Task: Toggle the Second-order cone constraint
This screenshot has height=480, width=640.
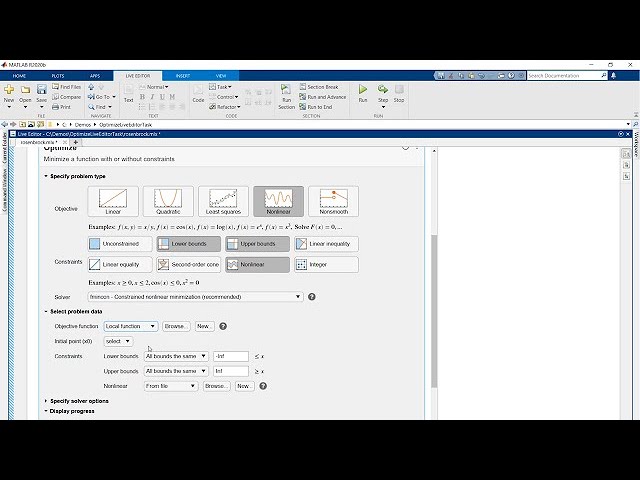Action: [189, 264]
